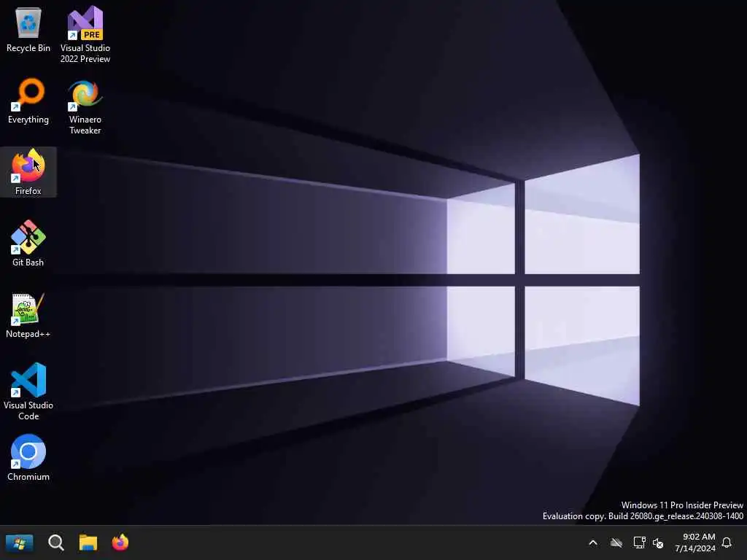Open the Start menu button
The image size is (747, 560).
tap(20, 542)
